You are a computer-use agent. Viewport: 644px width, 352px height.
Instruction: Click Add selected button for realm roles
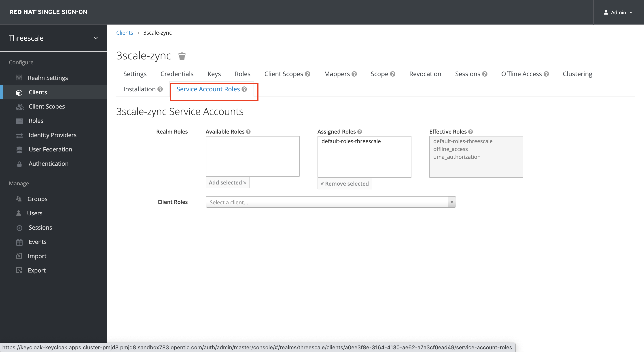point(227,182)
